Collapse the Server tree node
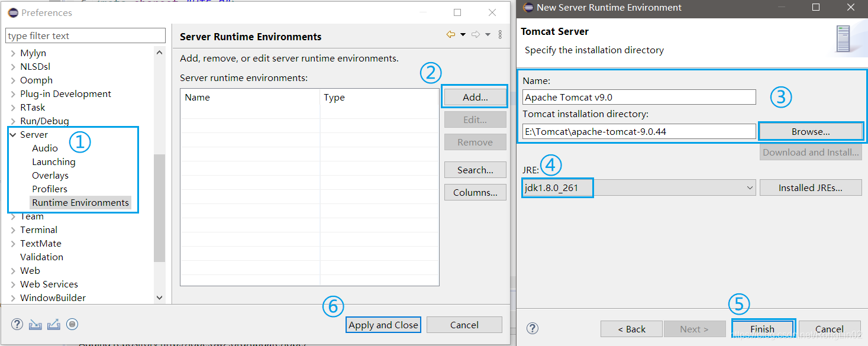The height and width of the screenshot is (346, 868). tap(13, 135)
